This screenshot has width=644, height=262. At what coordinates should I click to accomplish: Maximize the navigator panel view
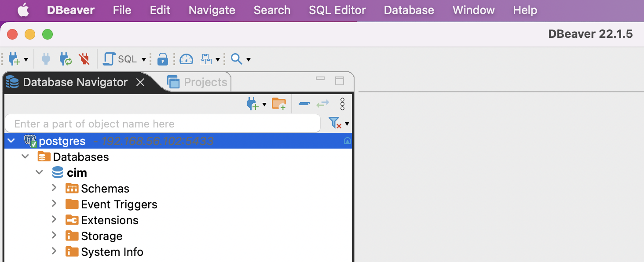[x=340, y=80]
